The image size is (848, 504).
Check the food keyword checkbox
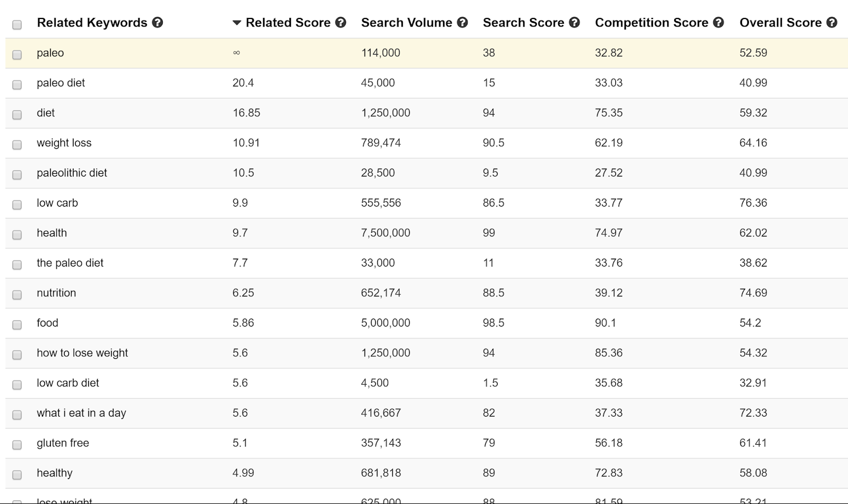coord(17,325)
